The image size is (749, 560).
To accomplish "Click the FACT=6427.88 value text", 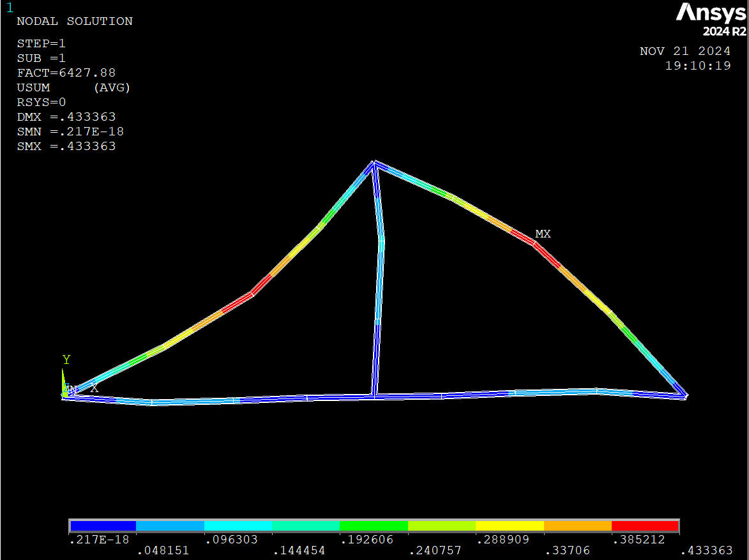I will point(66,73).
